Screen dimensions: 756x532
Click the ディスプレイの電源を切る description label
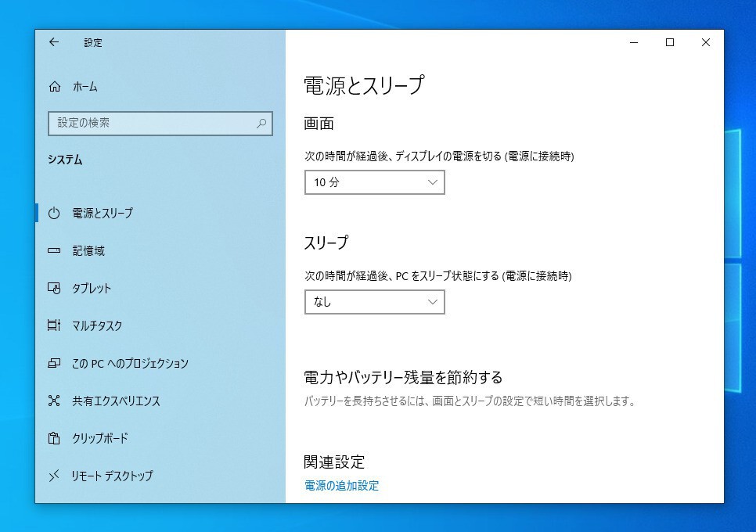coord(439,156)
